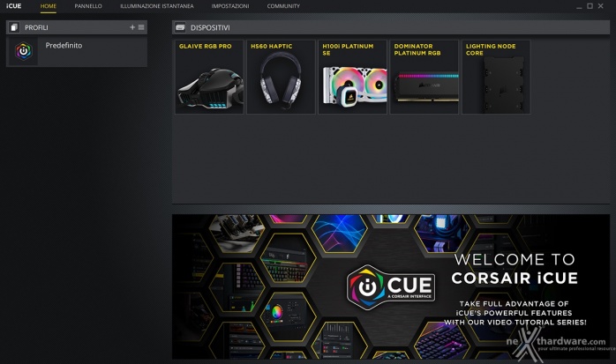Image resolution: width=616 pixels, height=364 pixels.
Task: Open the HS60 HAPTIC headset tile
Action: pyautogui.click(x=281, y=77)
